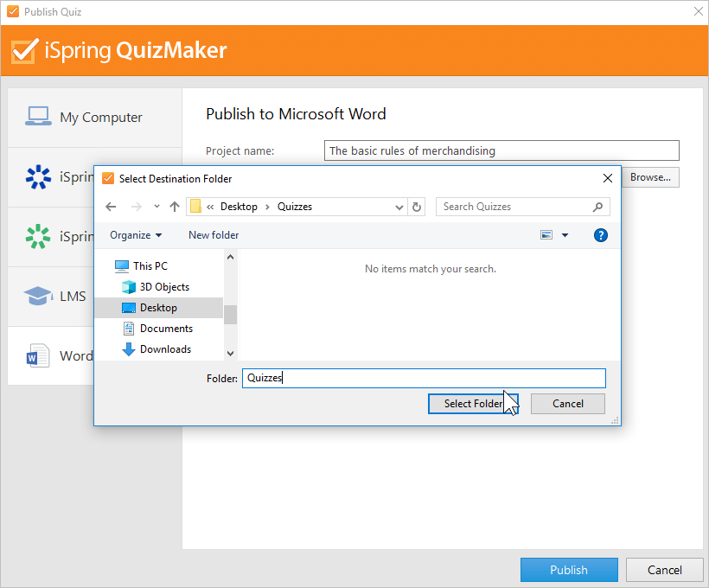The image size is (709, 588).
Task: Go up one folder level arrow
Action: point(175,207)
